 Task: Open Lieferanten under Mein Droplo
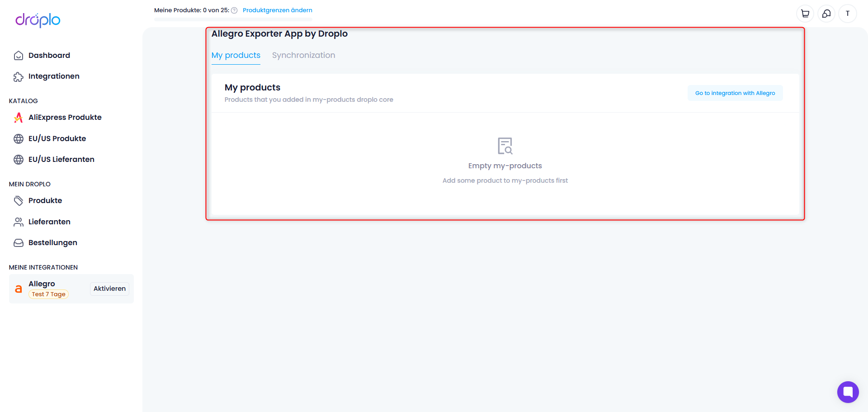49,222
